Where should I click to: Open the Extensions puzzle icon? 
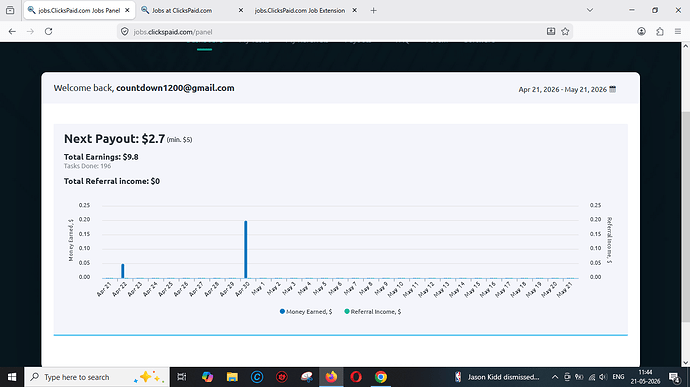pyautogui.click(x=660, y=31)
